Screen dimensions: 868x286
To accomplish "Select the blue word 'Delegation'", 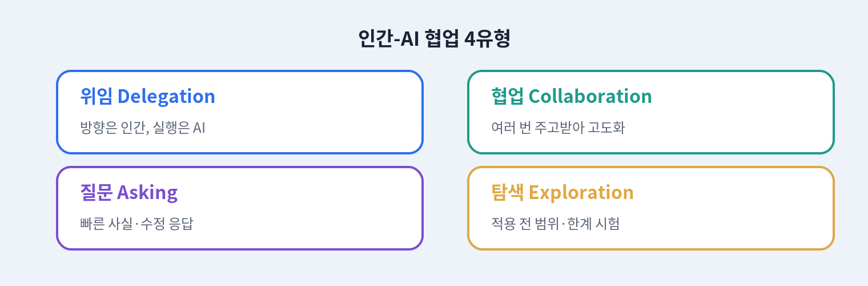I will (166, 96).
